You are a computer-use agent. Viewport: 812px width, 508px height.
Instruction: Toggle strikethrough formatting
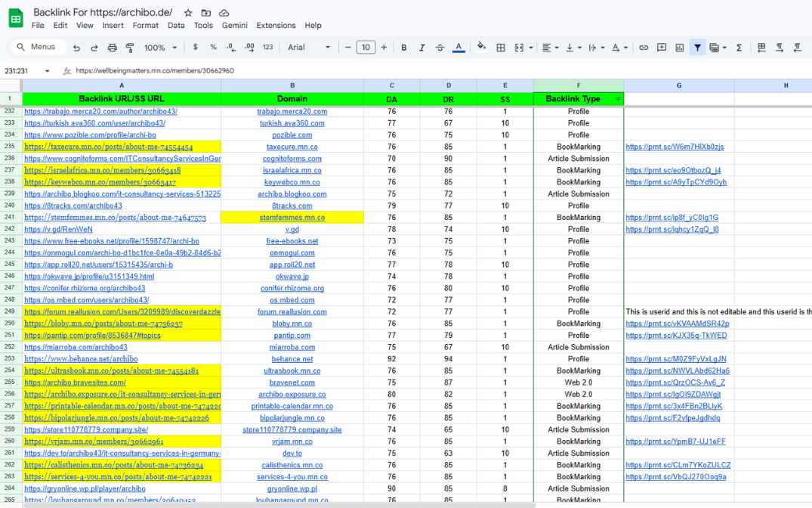click(x=440, y=48)
